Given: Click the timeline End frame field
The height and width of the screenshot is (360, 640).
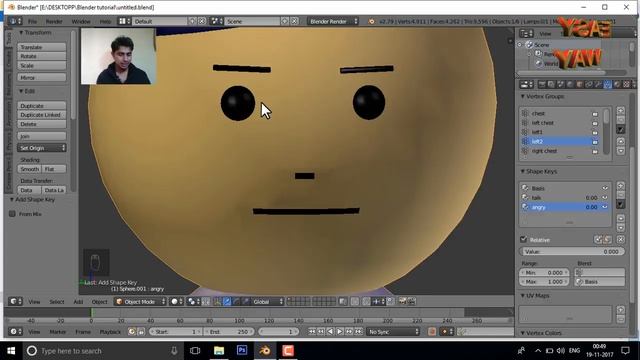Looking at the screenshot, I should tap(229, 332).
